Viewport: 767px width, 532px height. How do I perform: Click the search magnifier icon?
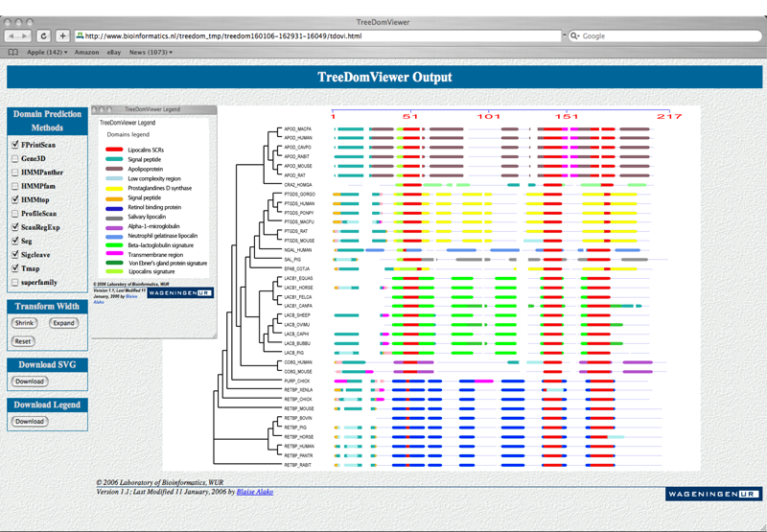(x=575, y=35)
